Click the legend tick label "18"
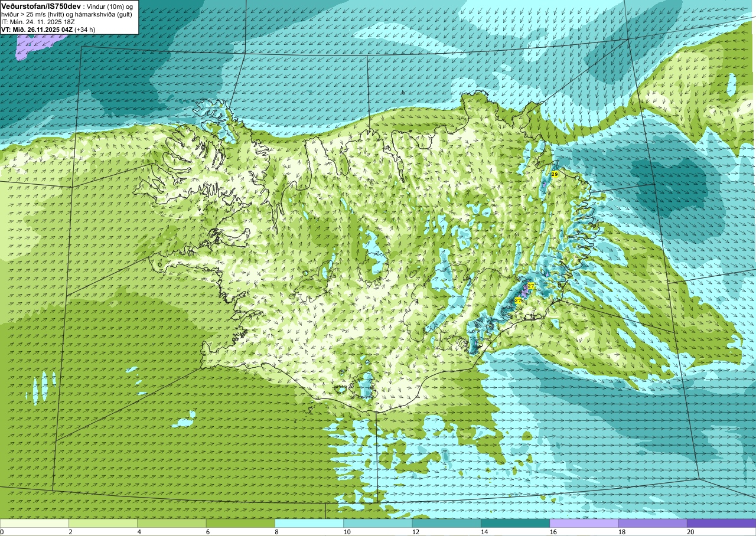 tap(622, 532)
